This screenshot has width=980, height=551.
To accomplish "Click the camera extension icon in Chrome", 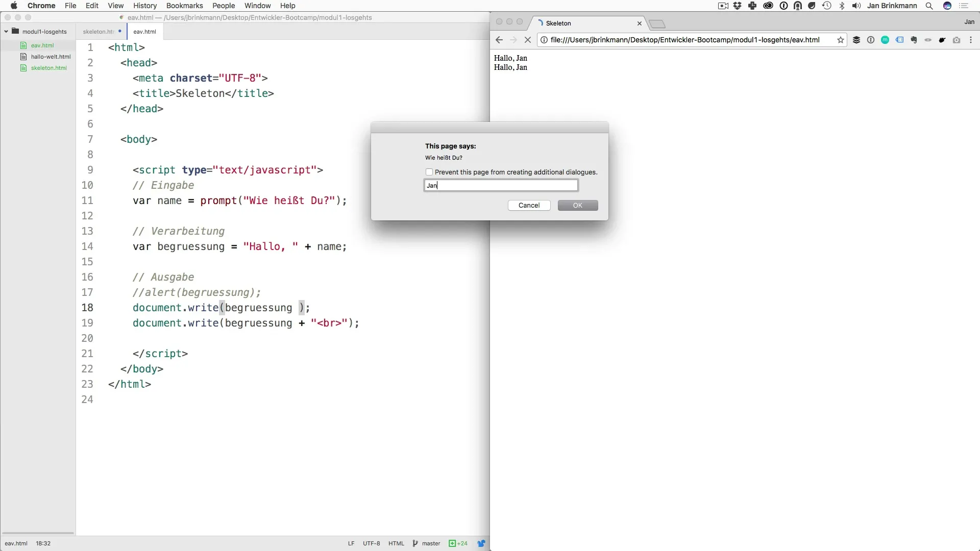I will [x=957, y=40].
